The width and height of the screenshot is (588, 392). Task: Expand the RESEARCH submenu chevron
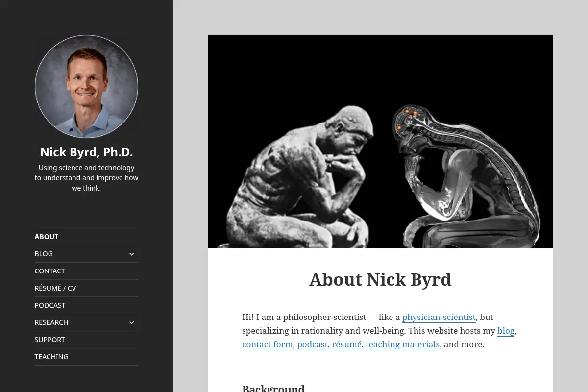coord(131,322)
